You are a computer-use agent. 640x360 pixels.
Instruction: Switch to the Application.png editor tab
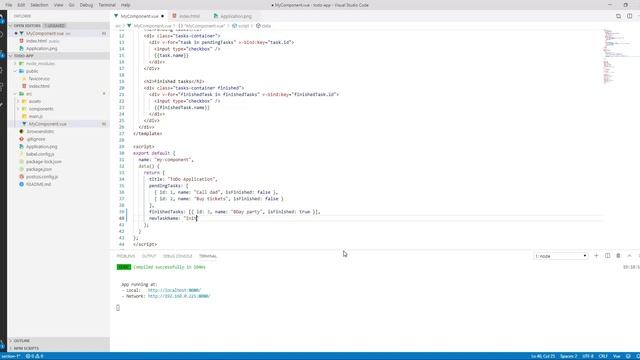tap(235, 16)
